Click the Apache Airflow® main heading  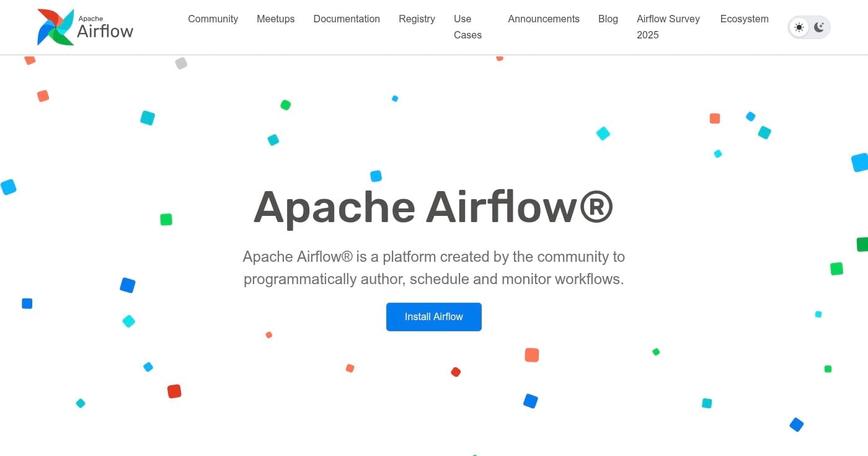pyautogui.click(x=433, y=207)
